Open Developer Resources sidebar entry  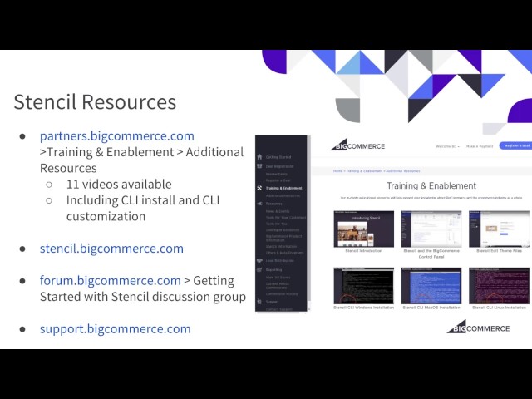click(283, 230)
